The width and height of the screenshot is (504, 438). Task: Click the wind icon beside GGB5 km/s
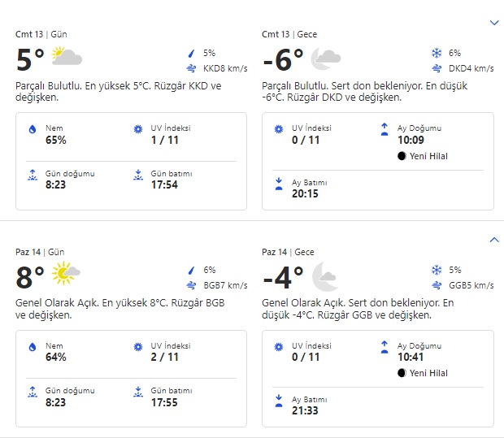[437, 285]
